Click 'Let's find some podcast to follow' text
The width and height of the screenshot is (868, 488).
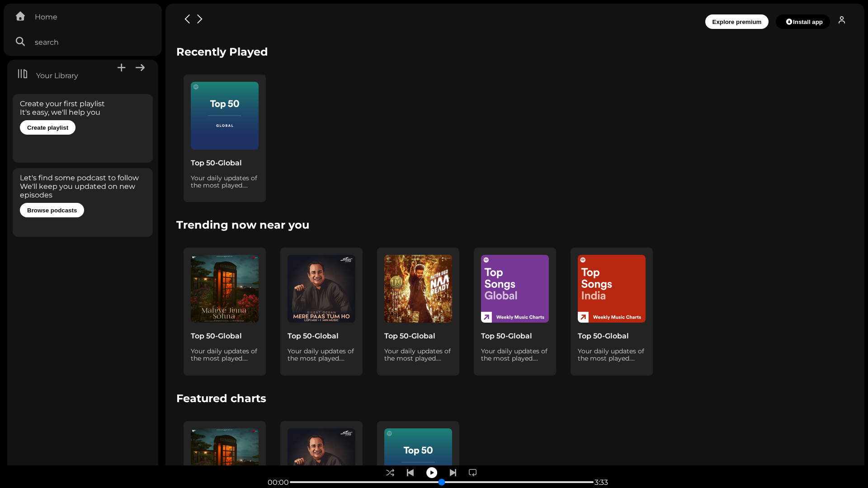(x=79, y=178)
